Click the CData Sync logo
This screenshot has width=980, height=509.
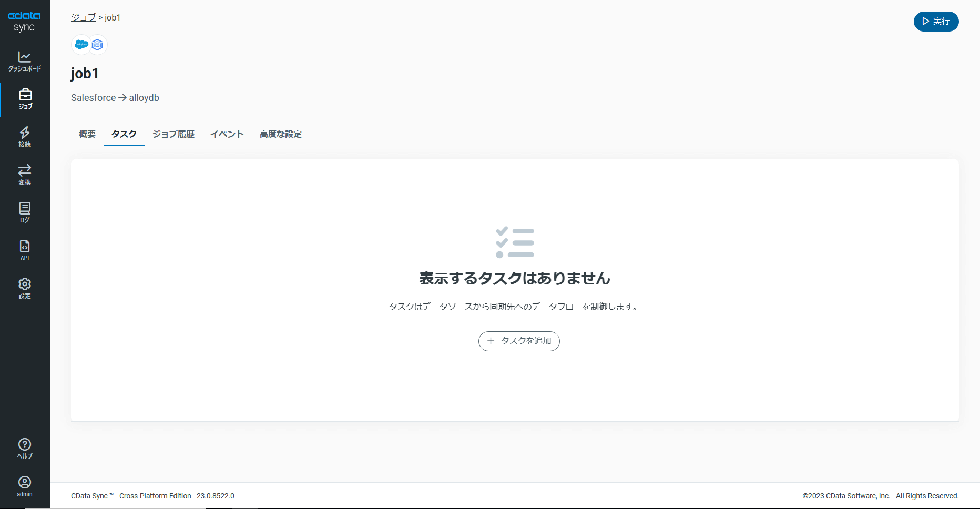tap(24, 22)
